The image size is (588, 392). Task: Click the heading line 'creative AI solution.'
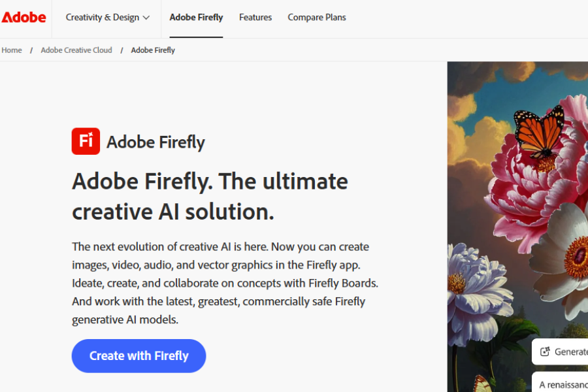[x=173, y=212]
